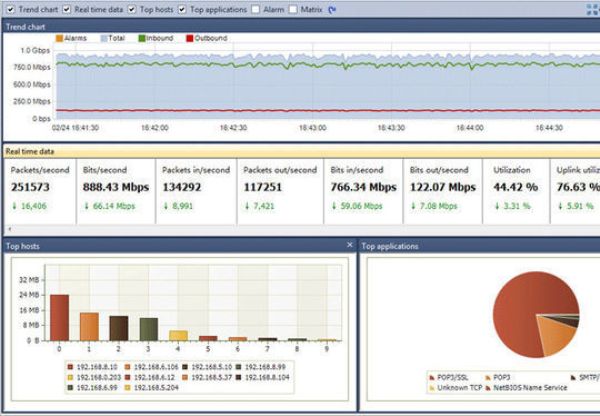Viewport: 600px width, 416px height.
Task: Click the Utilization 44.42 % cell
Action: point(516,187)
